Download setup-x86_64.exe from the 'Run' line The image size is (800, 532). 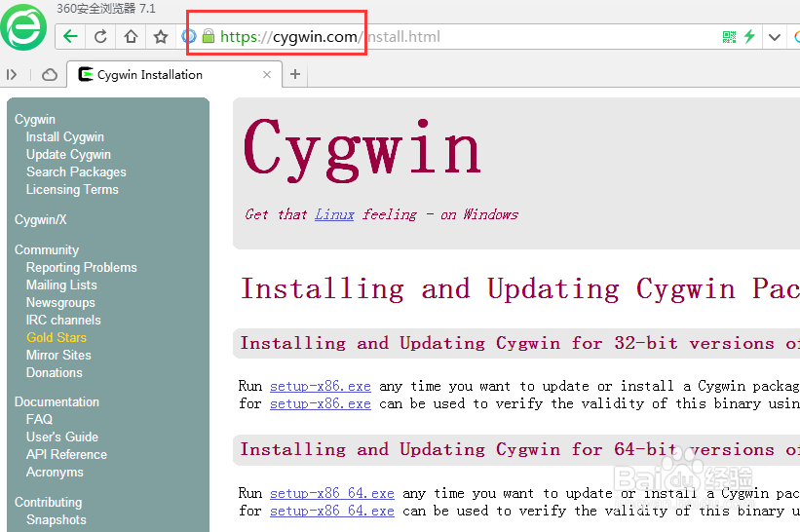pyautogui.click(x=332, y=493)
